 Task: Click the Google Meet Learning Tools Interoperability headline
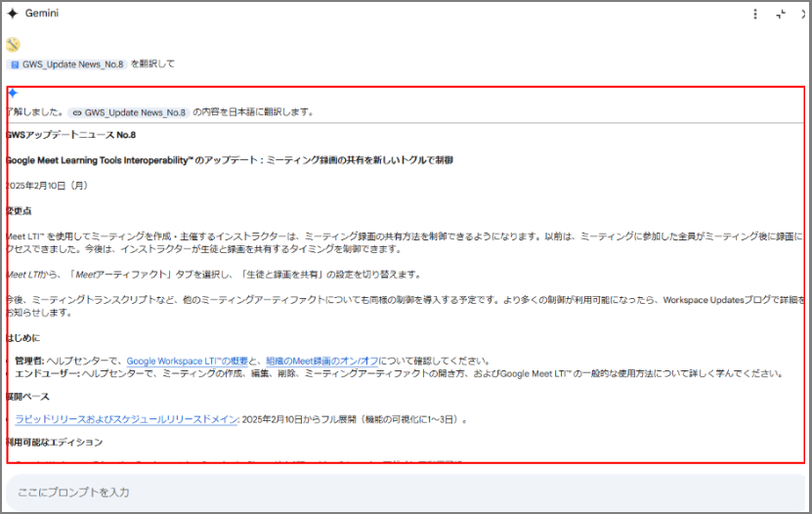(x=230, y=160)
